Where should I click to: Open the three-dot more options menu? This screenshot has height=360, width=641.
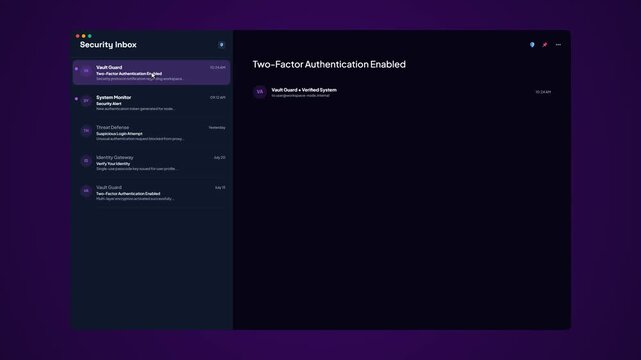coord(558,45)
